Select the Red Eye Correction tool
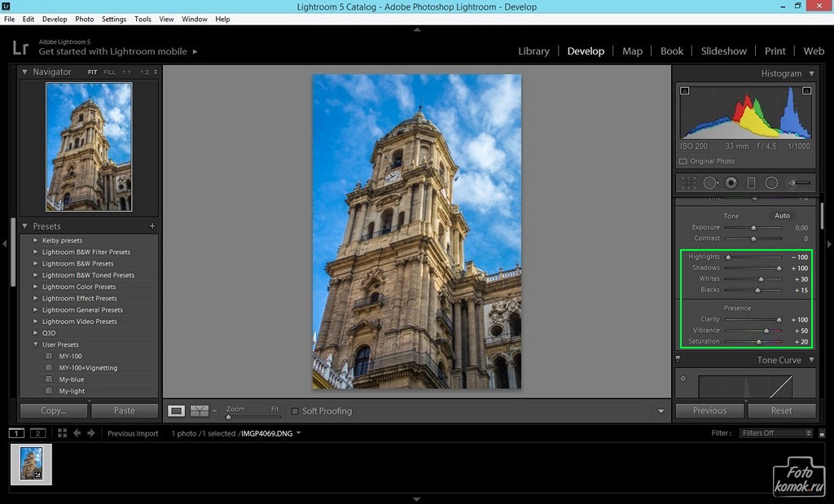Image resolution: width=834 pixels, height=504 pixels. point(731,183)
